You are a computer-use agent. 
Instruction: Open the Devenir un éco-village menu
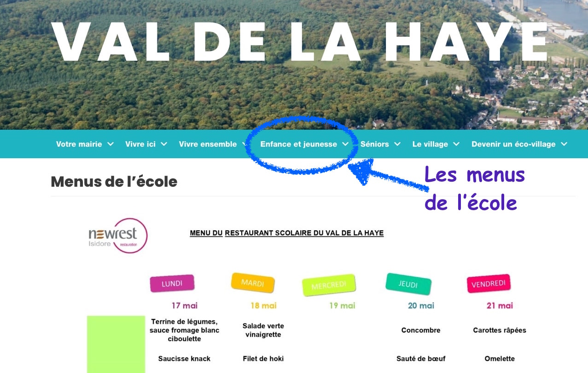coord(513,144)
